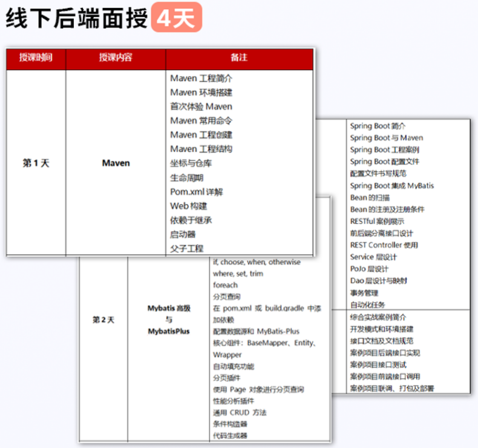This screenshot has height=448, width=478.
Task: Click the Maven 常用命令 line
Action: click(201, 120)
